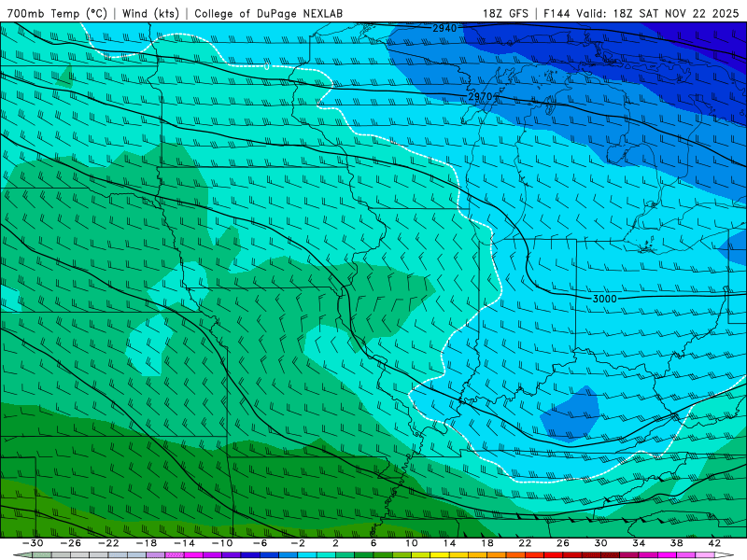Click 'Valid: 18Z SAT NOV 22 2025' text
Viewport: 747px width, 560px height.
[x=657, y=13]
